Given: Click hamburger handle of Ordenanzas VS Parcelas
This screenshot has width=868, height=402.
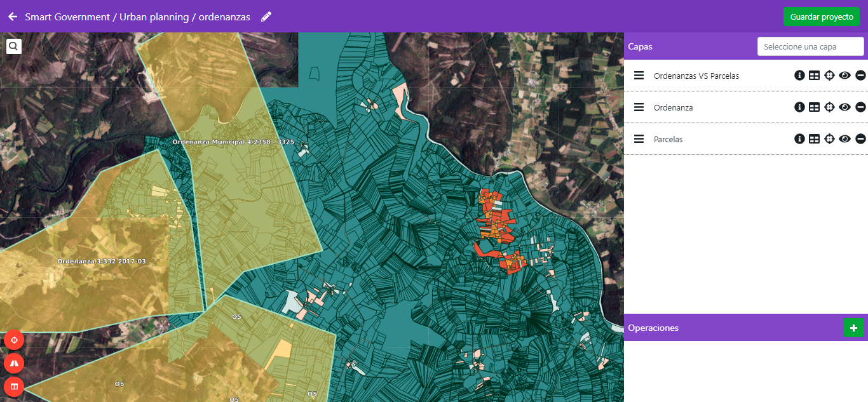Looking at the screenshot, I should 639,76.
